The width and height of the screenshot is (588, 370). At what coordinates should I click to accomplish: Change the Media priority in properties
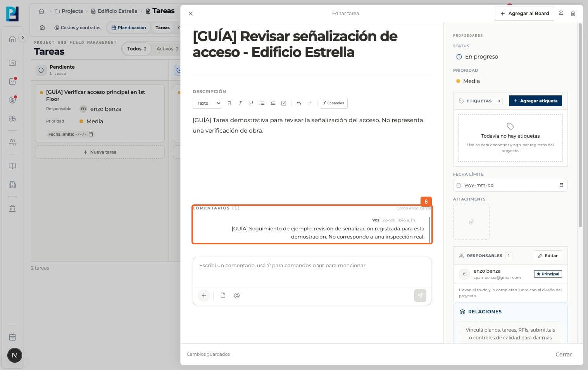pyautogui.click(x=467, y=81)
